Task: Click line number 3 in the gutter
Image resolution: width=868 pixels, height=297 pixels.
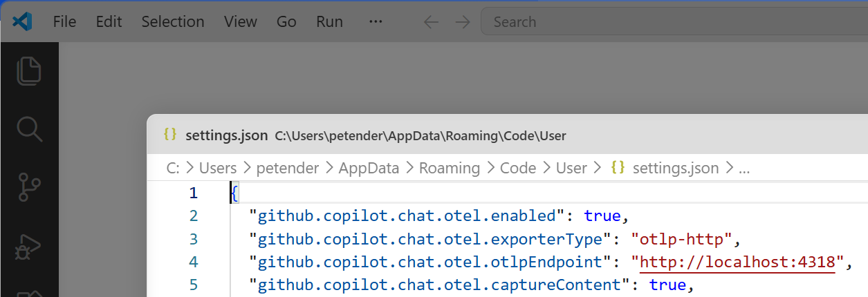Action: [194, 239]
